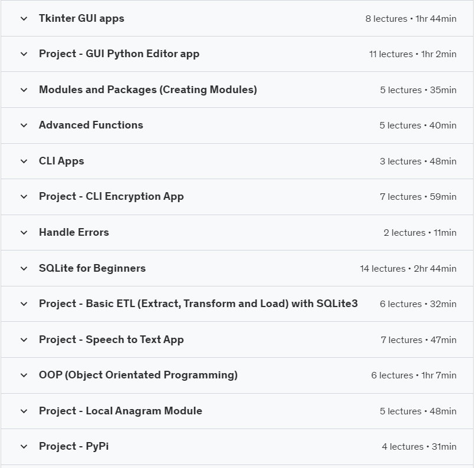This screenshot has height=468, width=476.
Task: Click the '7 lectures • 59min' text
Action: (418, 197)
